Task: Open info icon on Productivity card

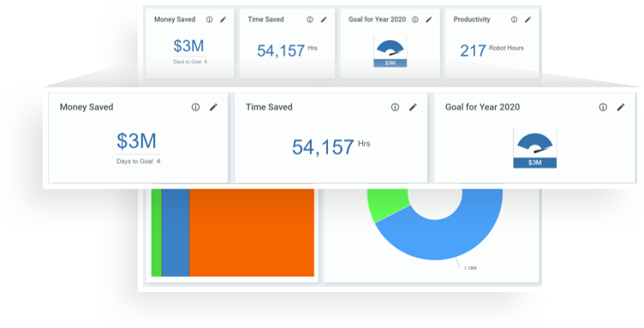Action: point(514,20)
